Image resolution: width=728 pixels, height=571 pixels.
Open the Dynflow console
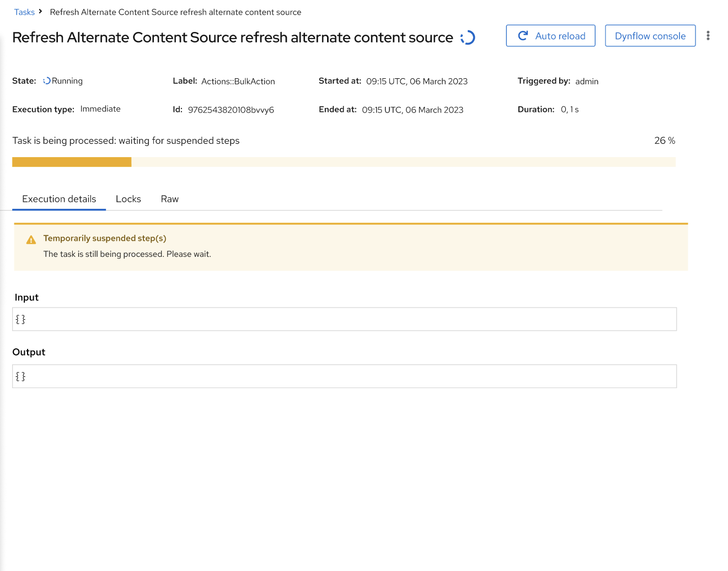pyautogui.click(x=650, y=36)
